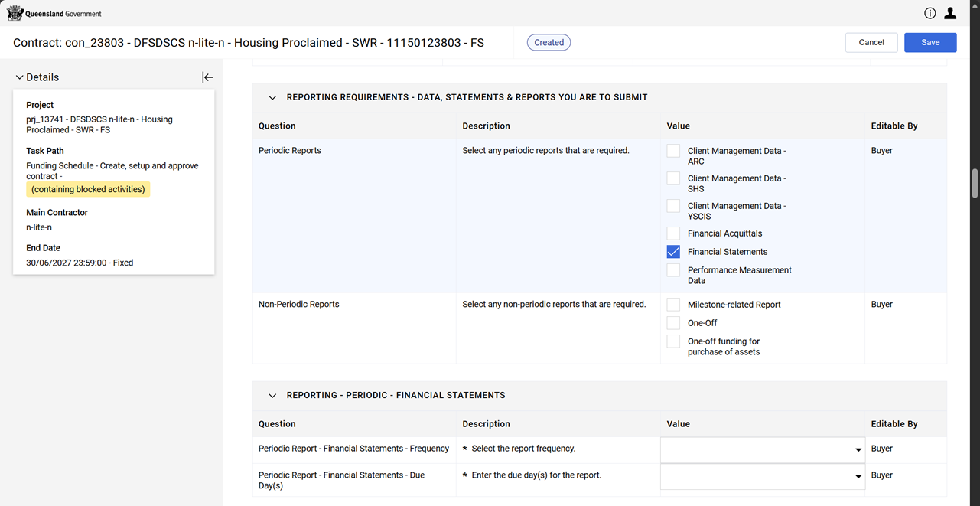
Task: Collapse Reporting - Periodic - Financial Statements section
Action: pyautogui.click(x=272, y=396)
